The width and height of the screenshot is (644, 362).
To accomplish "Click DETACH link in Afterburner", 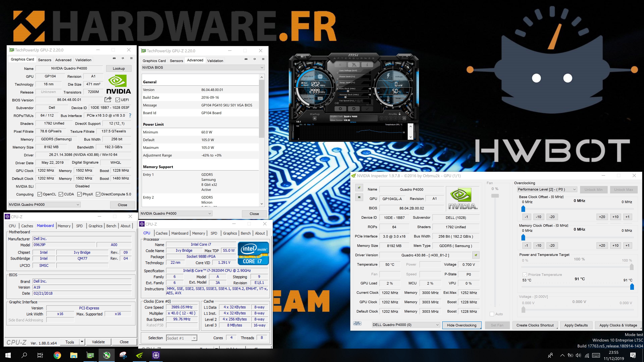I will (353, 122).
